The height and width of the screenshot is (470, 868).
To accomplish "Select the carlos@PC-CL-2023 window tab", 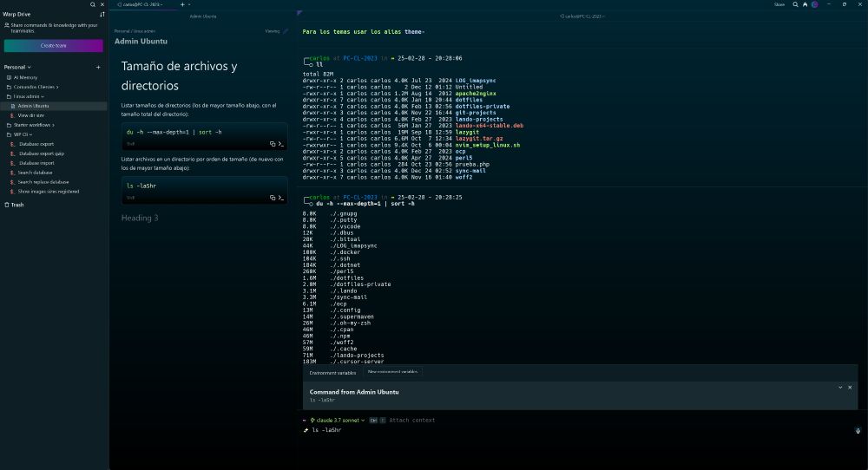I will 143,4.
